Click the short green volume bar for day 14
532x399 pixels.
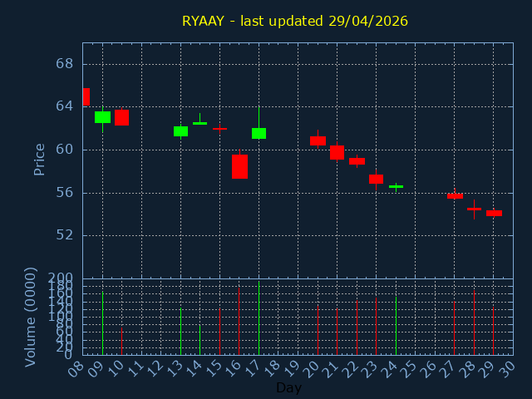(x=199, y=340)
